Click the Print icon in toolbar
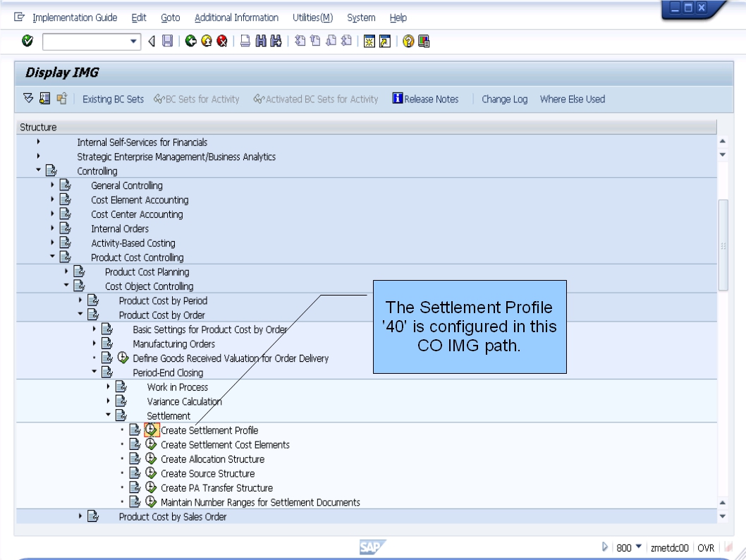Viewport: 746px width, 560px height. (245, 42)
